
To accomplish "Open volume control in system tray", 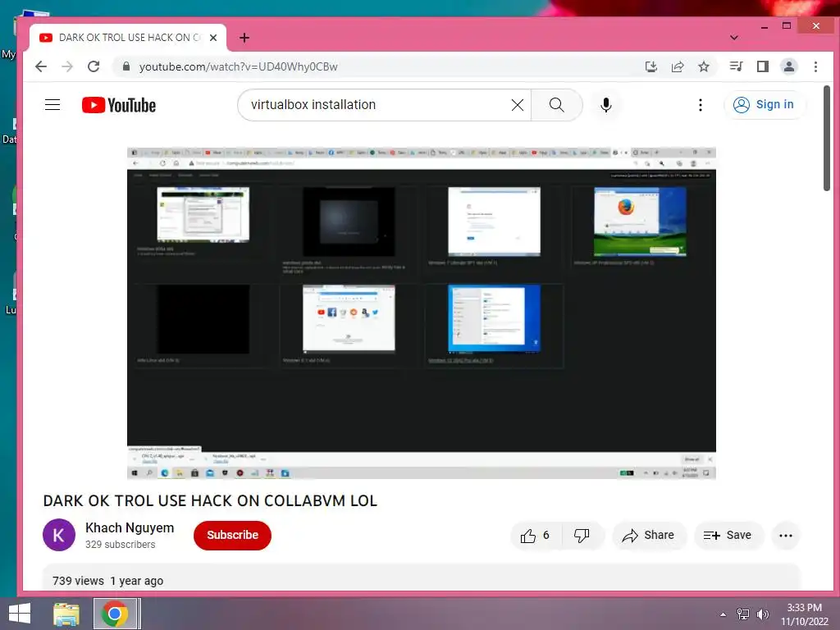I will pyautogui.click(x=763, y=614).
